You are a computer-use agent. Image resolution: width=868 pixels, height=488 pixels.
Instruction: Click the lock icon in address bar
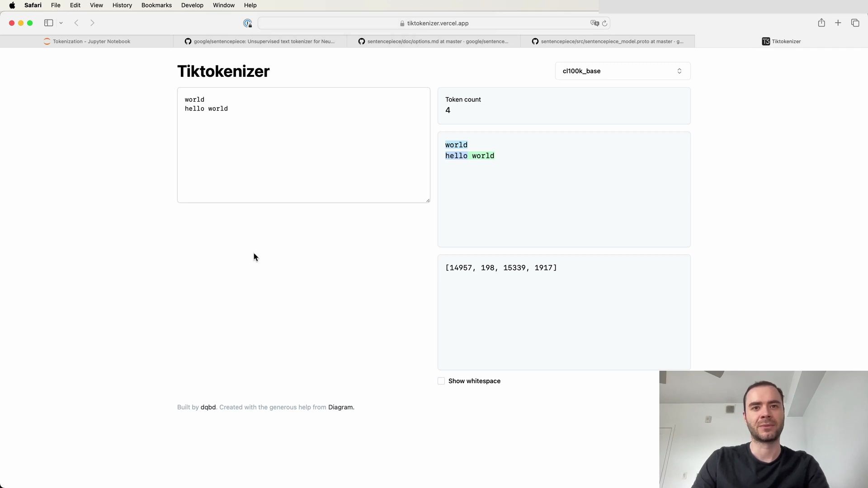click(402, 23)
